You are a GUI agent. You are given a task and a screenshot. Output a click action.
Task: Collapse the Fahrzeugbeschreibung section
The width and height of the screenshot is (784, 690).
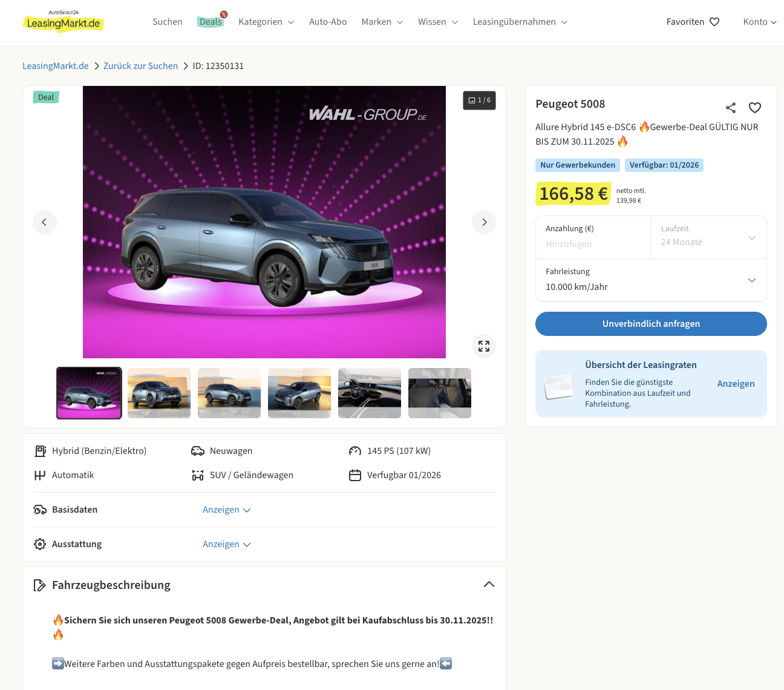pos(489,585)
